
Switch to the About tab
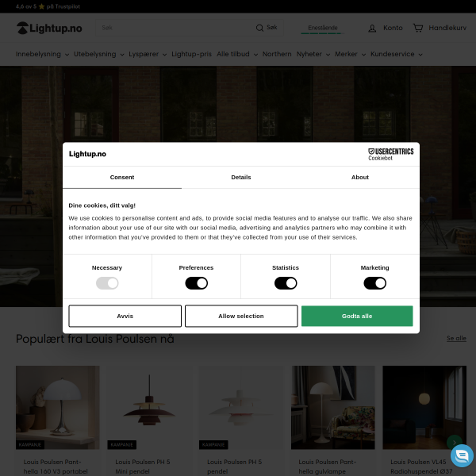360,177
